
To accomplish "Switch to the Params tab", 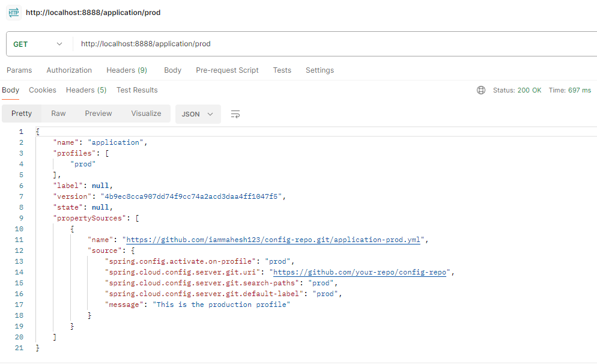I will point(19,70).
